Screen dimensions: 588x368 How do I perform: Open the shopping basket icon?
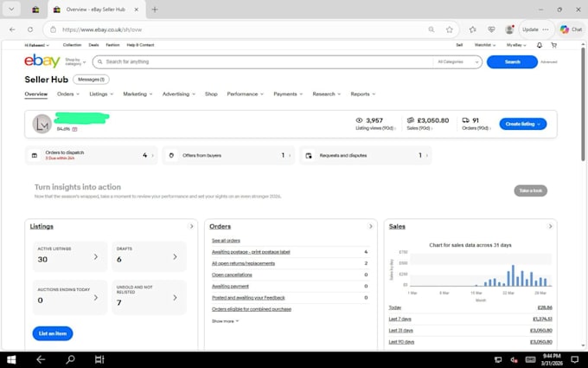pyautogui.click(x=553, y=45)
